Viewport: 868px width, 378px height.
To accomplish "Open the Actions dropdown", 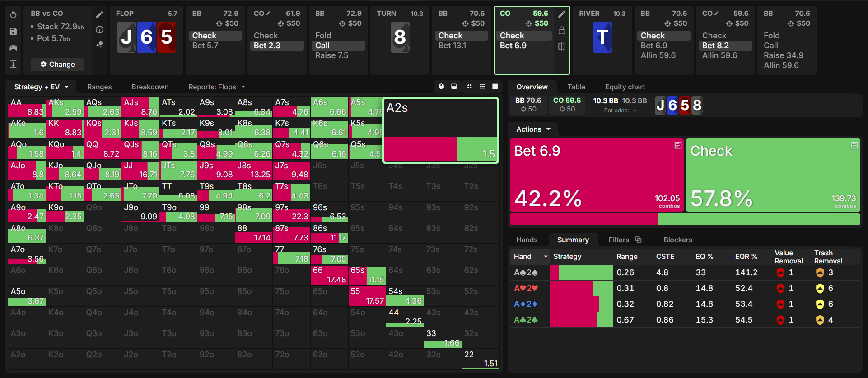I will (x=533, y=129).
